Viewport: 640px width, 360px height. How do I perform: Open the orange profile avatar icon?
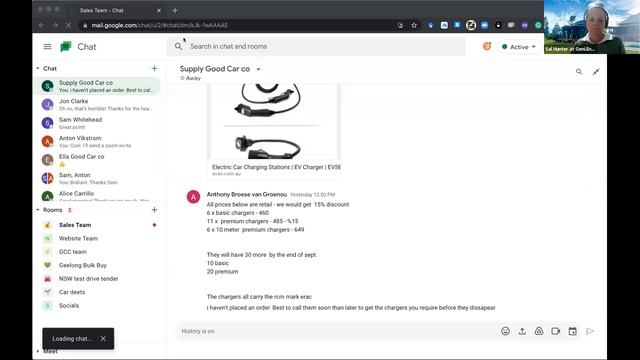pos(487,47)
